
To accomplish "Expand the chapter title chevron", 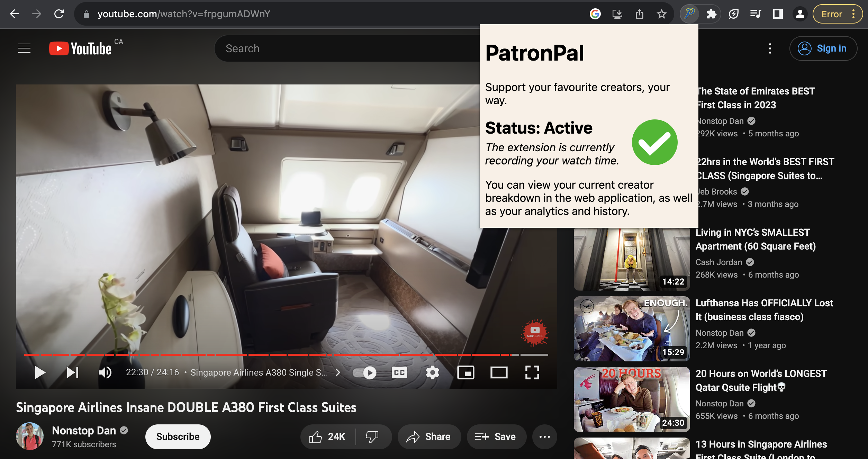I will pos(338,373).
